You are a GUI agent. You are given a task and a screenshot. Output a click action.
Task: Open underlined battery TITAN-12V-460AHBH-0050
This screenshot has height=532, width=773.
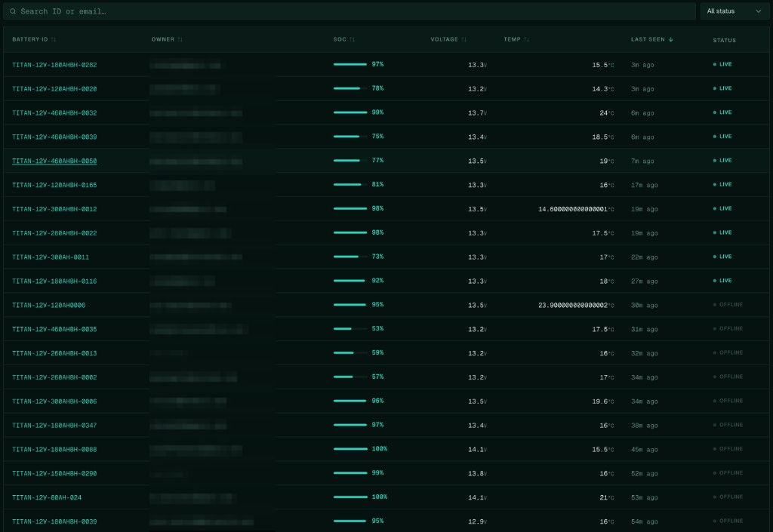(54, 161)
